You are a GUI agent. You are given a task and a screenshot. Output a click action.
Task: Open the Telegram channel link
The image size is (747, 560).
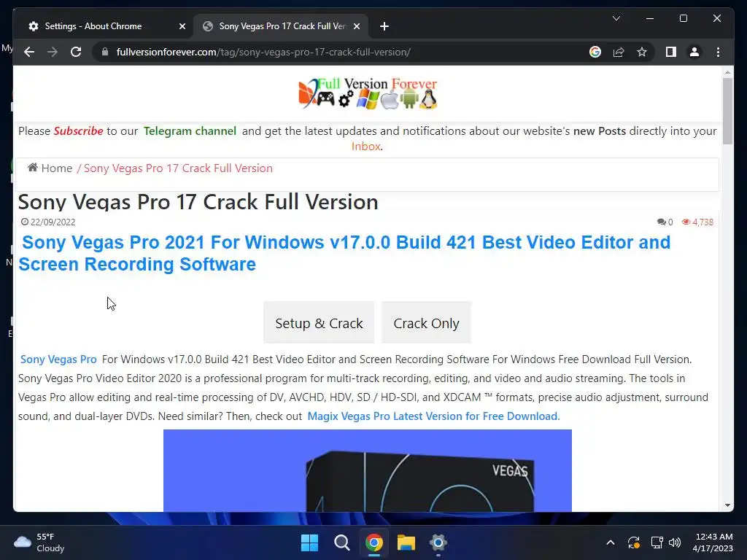click(x=190, y=131)
